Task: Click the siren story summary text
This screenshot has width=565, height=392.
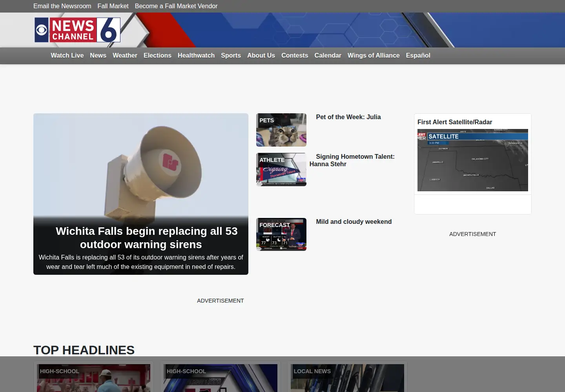Action: tap(141, 262)
